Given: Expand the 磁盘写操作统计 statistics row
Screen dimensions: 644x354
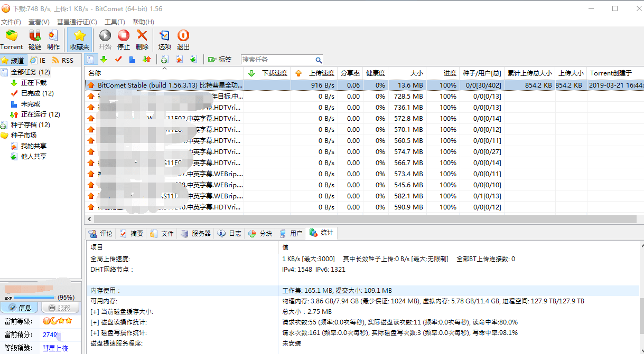Looking at the screenshot, I should point(95,333).
